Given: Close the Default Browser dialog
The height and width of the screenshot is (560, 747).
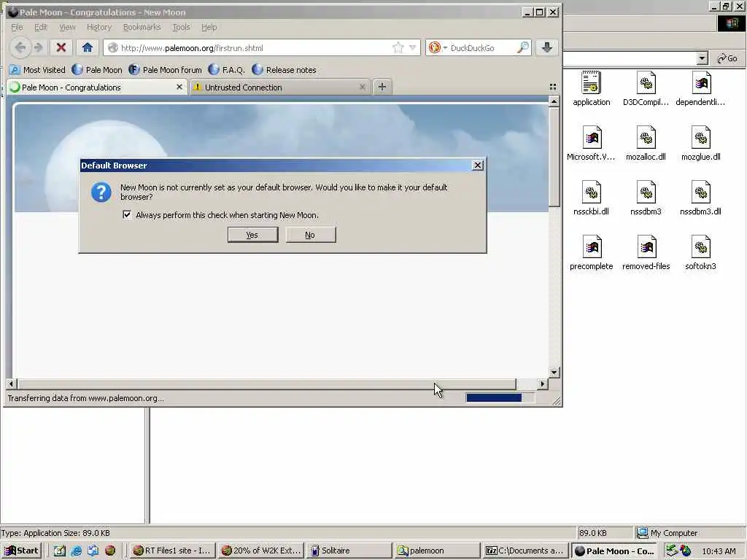Looking at the screenshot, I should [477, 166].
